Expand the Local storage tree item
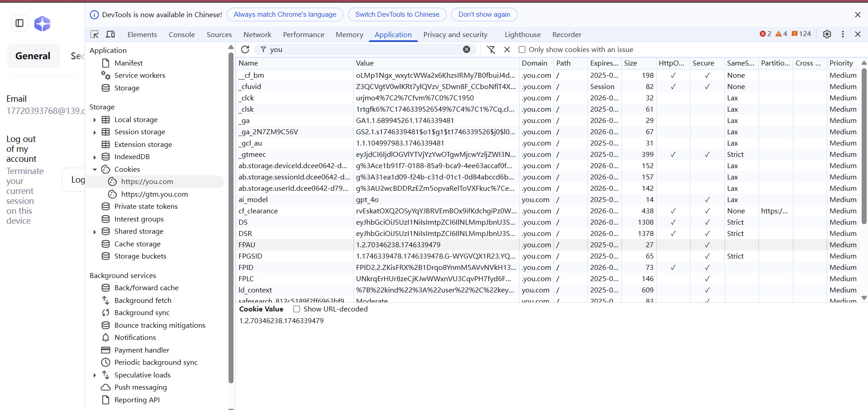The image size is (868, 410). [95, 120]
